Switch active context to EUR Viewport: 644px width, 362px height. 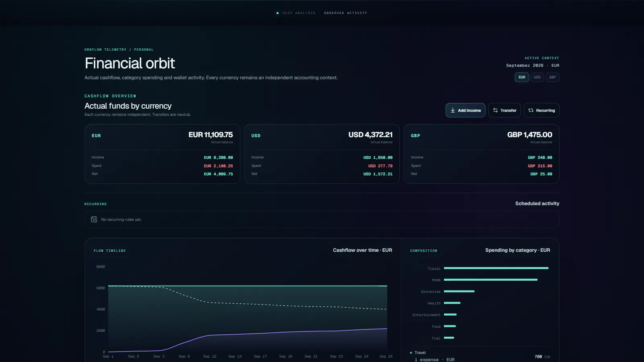tap(522, 77)
